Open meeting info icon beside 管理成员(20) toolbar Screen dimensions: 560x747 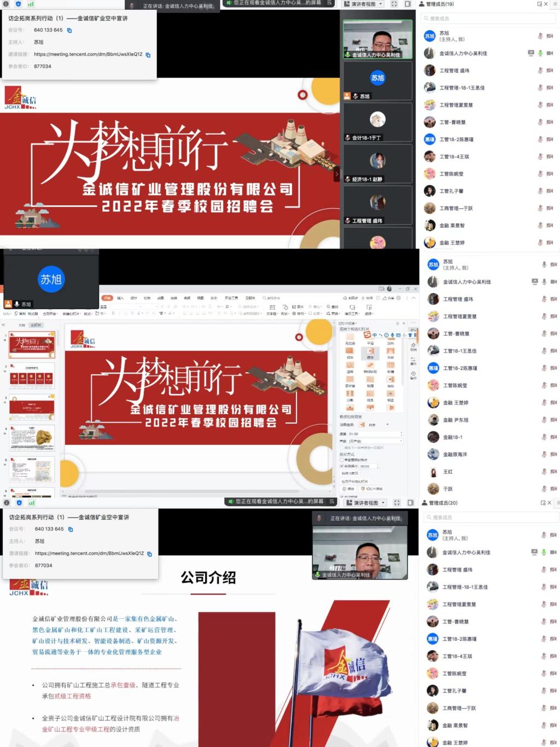(x=7, y=502)
